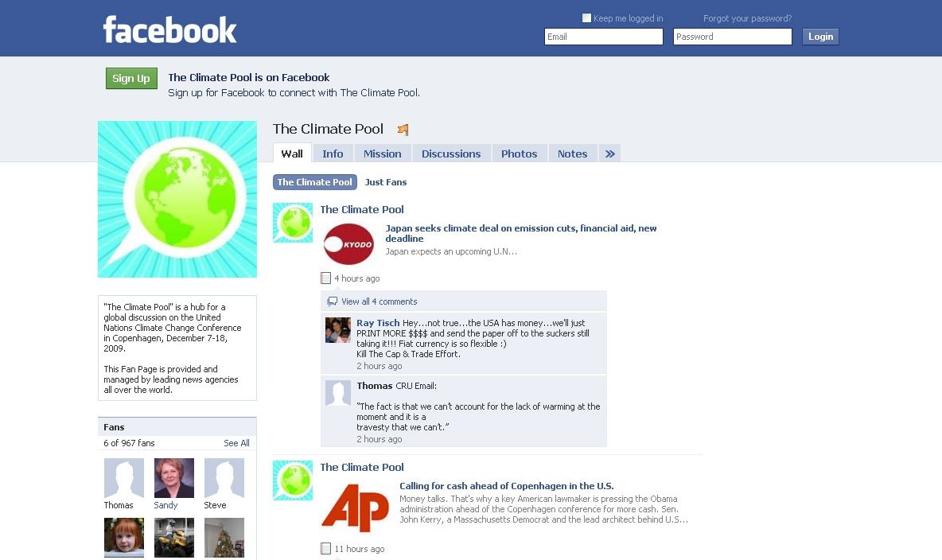Click the comment bubble icon by View all
942x560 pixels.
click(x=333, y=301)
